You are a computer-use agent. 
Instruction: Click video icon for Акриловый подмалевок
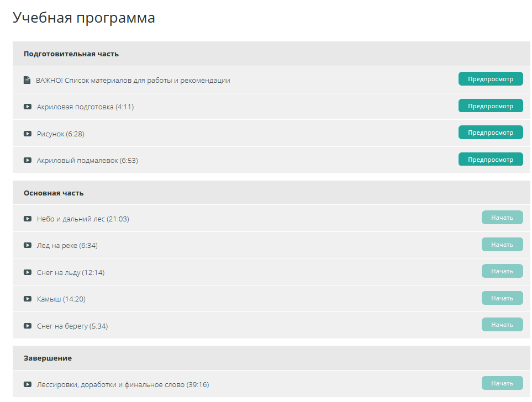(28, 160)
